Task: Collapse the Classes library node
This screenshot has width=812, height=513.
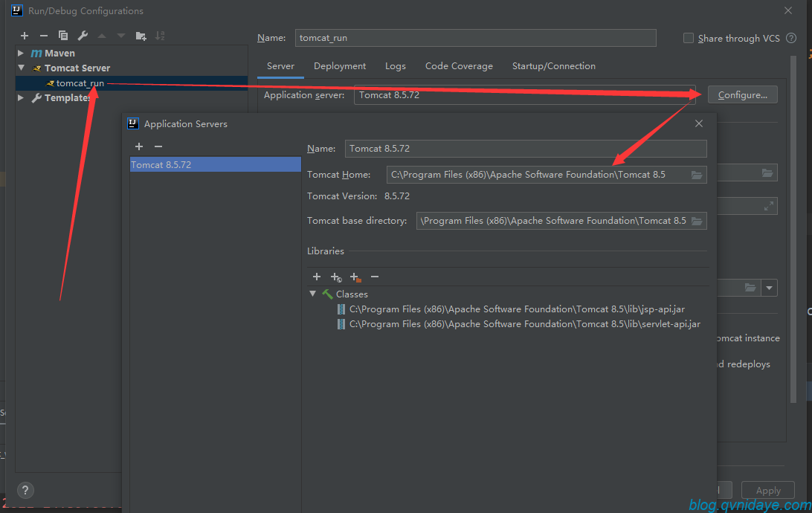Action: [x=313, y=294]
